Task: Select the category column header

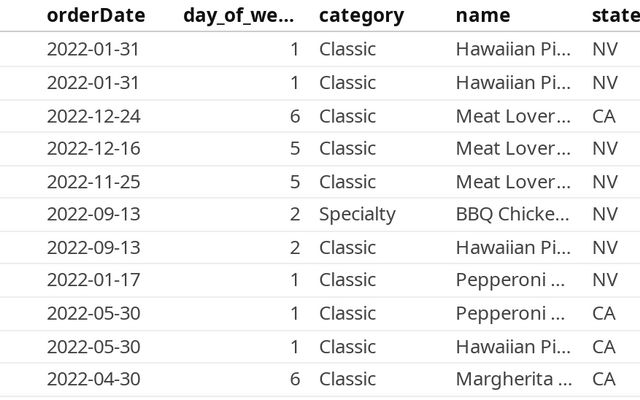Action: [x=361, y=15]
